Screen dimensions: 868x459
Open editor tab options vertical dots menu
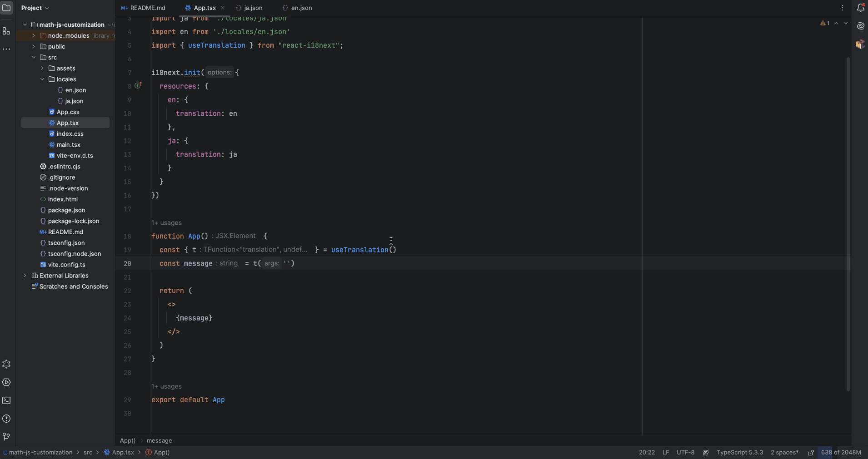pos(843,8)
